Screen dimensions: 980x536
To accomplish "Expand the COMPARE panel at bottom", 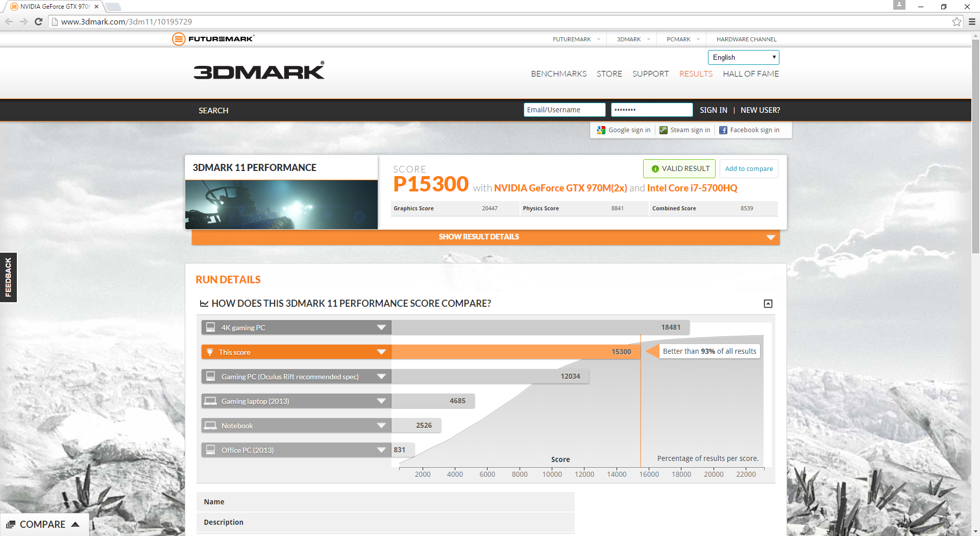I will coord(44,524).
